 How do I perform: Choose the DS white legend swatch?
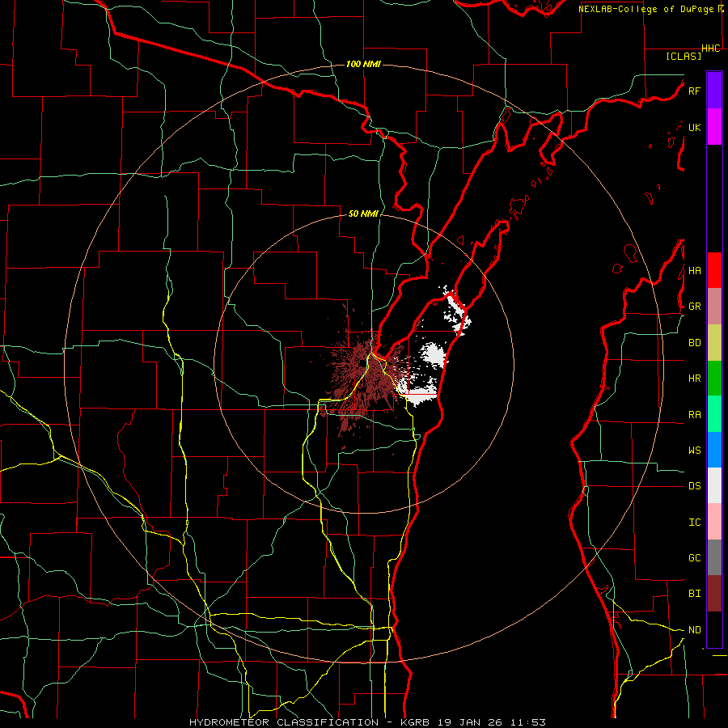pyautogui.click(x=714, y=485)
